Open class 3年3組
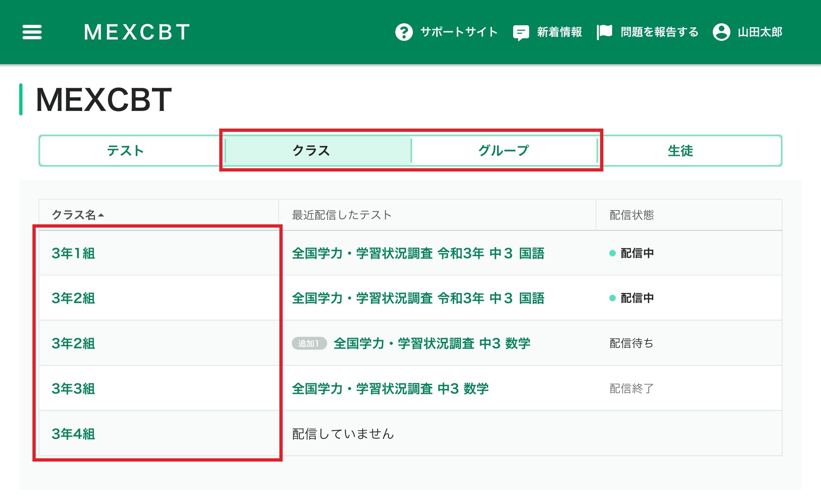 coord(73,389)
